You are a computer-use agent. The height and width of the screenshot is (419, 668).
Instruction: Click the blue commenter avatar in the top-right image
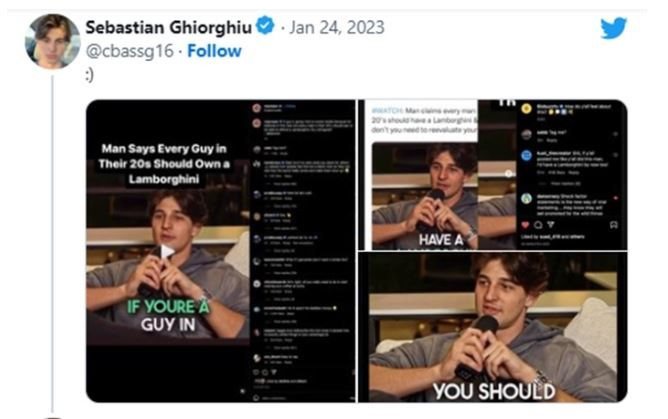coord(527,155)
